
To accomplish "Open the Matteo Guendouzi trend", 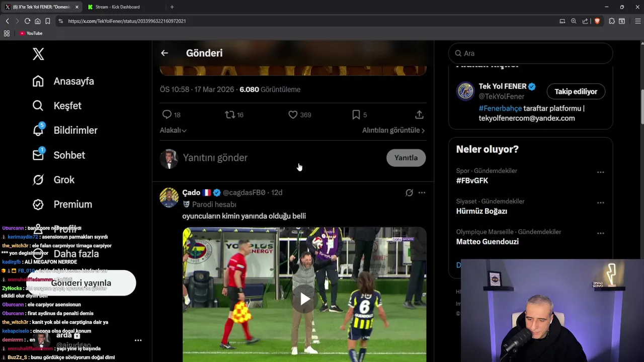I will pyautogui.click(x=487, y=242).
